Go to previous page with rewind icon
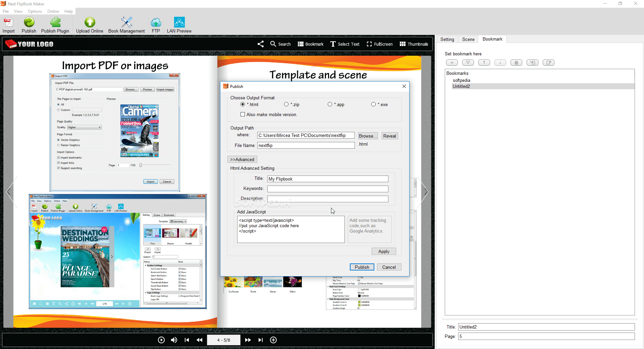644x349 pixels. click(200, 340)
